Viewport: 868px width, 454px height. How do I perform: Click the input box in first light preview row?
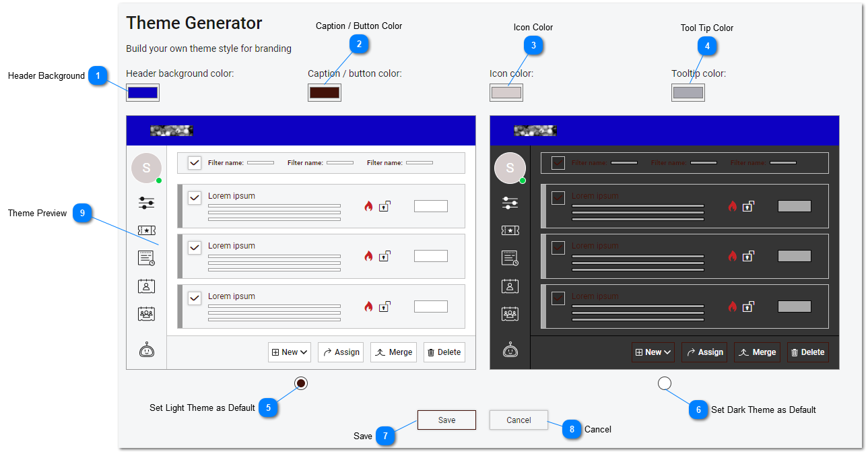pos(430,206)
